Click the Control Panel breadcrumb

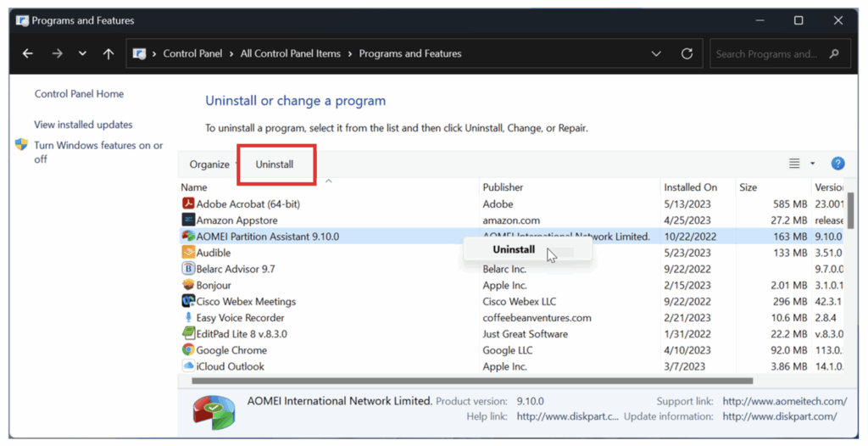[192, 53]
